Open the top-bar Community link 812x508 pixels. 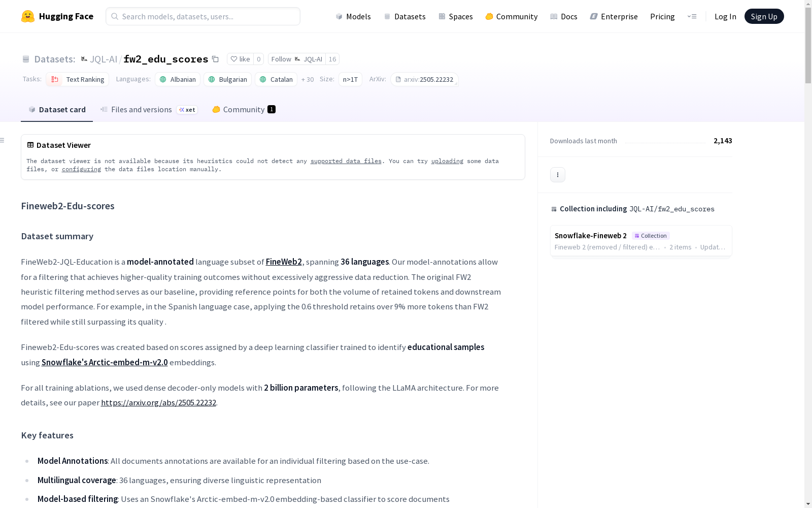(x=511, y=16)
